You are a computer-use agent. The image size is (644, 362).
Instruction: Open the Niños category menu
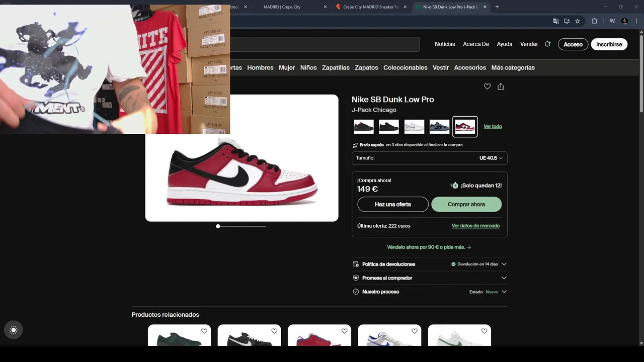308,67
